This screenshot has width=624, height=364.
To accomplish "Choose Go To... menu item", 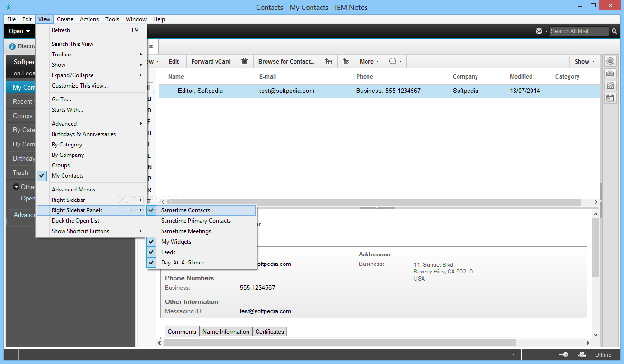I will coord(91,100).
